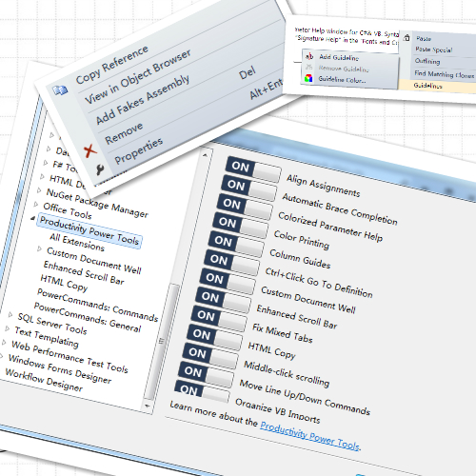Choose Add Fakes Assembly menu entry
Image resolution: width=476 pixels, height=476 pixels.
click(143, 99)
